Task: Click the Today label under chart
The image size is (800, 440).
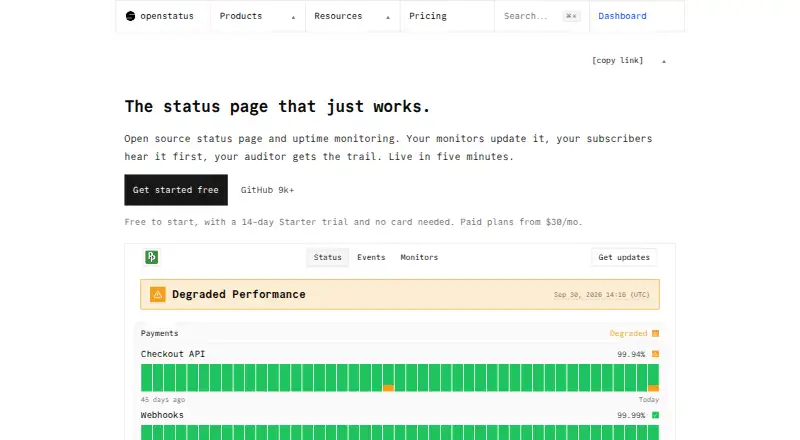Action: 648,400
